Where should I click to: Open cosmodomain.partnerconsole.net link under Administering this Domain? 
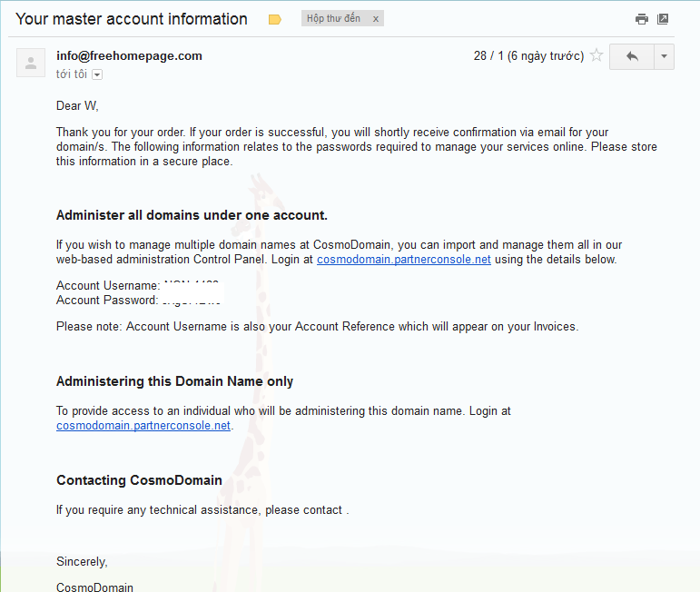coord(143,426)
